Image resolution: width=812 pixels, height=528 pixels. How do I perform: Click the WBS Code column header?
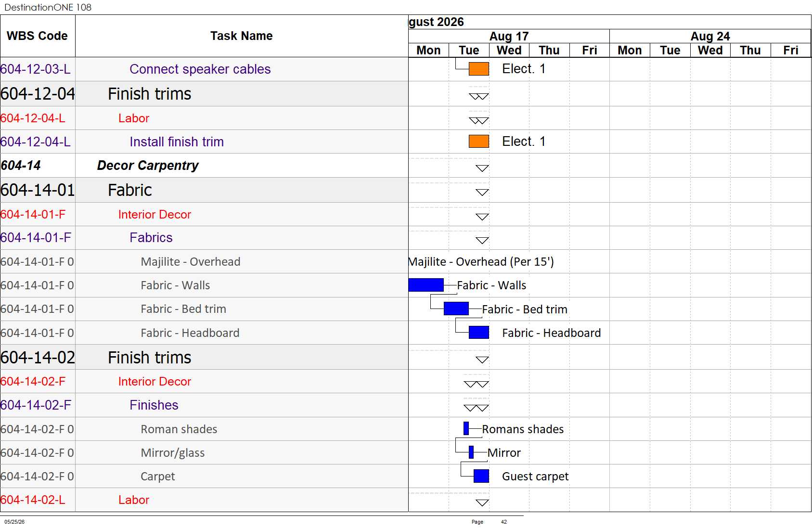point(38,36)
